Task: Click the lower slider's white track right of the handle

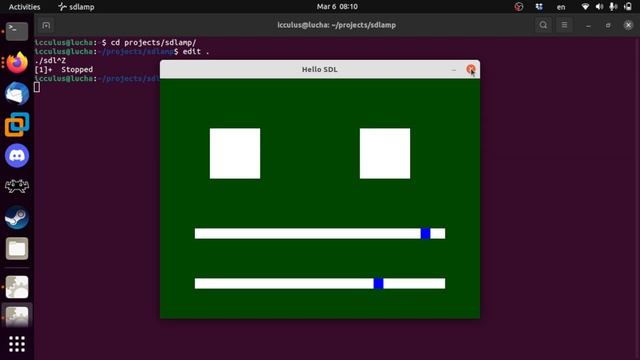Action: [414, 283]
